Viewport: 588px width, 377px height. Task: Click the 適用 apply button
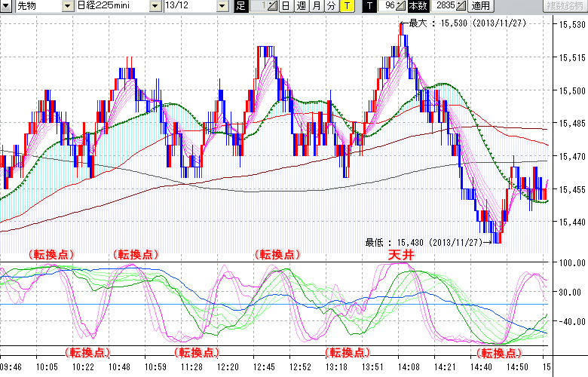pos(480,6)
